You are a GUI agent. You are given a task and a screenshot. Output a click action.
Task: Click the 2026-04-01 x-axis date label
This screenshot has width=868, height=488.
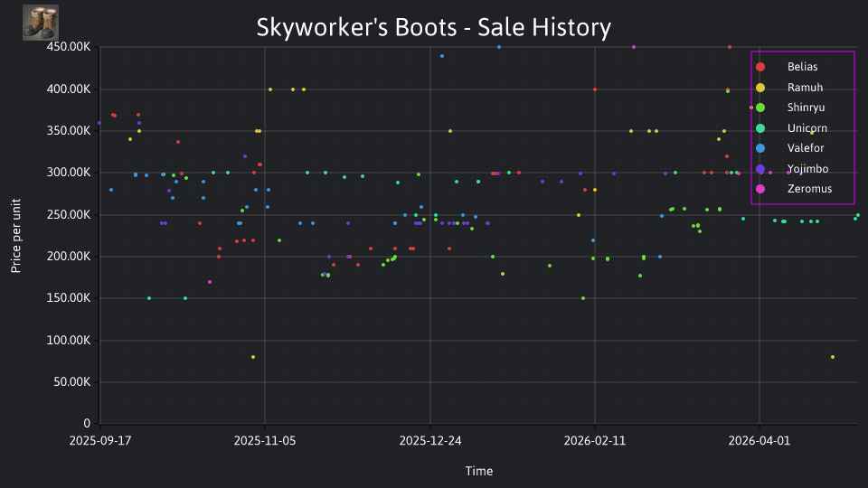click(759, 441)
